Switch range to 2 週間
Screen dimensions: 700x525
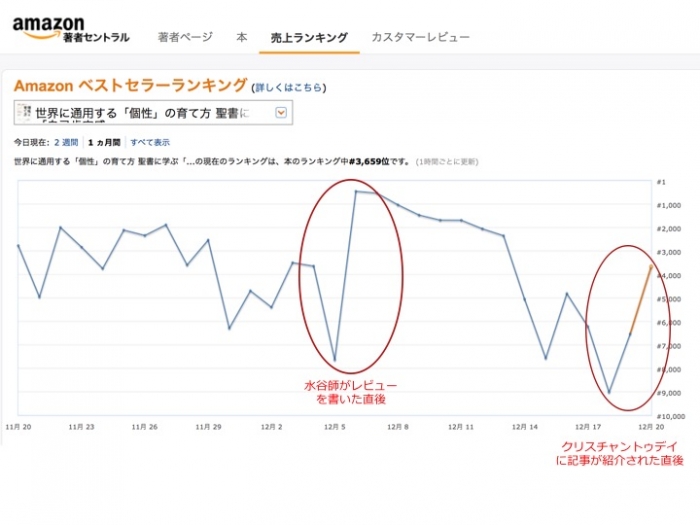66,142
